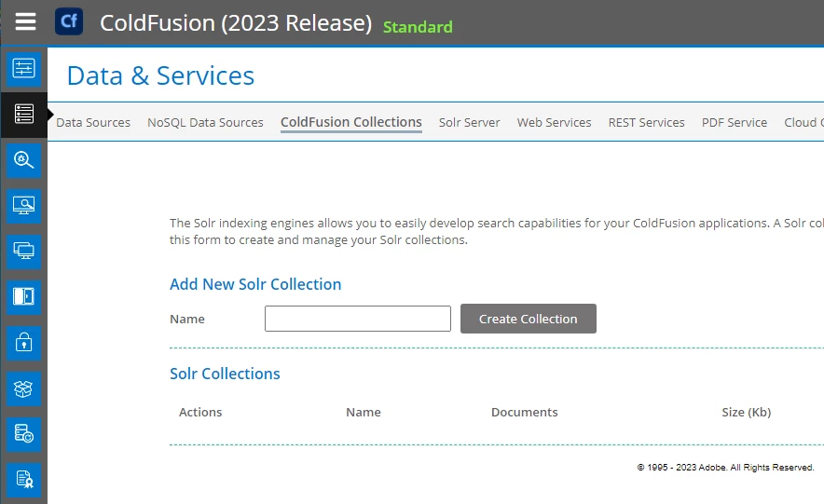The height and width of the screenshot is (504, 824).
Task: Click the Adobe copyright notice
Action: coord(725,468)
